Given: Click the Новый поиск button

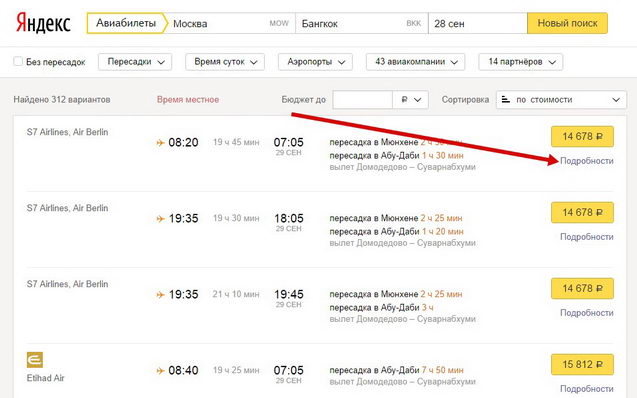Looking at the screenshot, I should point(568,23).
